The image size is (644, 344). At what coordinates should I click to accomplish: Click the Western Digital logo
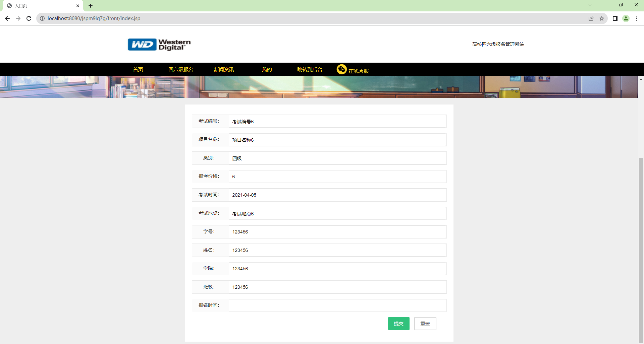(159, 44)
